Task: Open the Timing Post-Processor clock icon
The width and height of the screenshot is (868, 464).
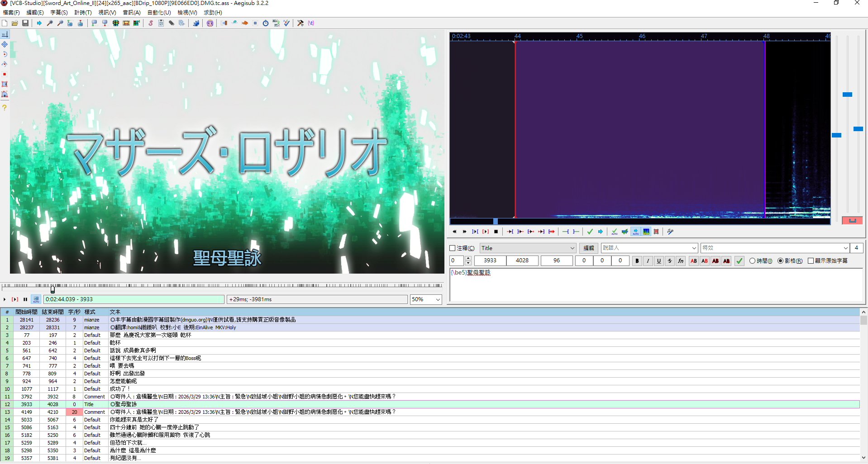Action: coord(266,23)
